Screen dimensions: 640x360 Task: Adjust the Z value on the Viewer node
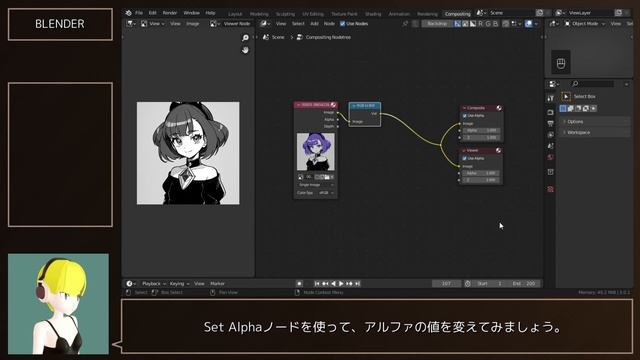point(481,180)
